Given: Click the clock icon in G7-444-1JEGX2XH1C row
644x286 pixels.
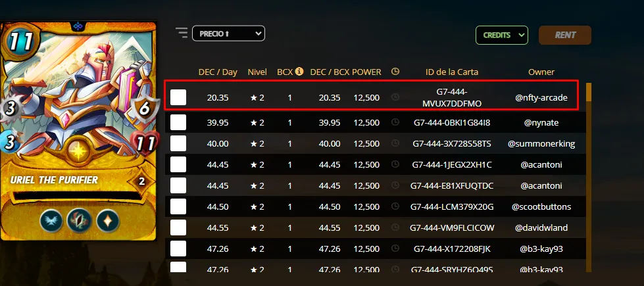Looking at the screenshot, I should point(395,164).
